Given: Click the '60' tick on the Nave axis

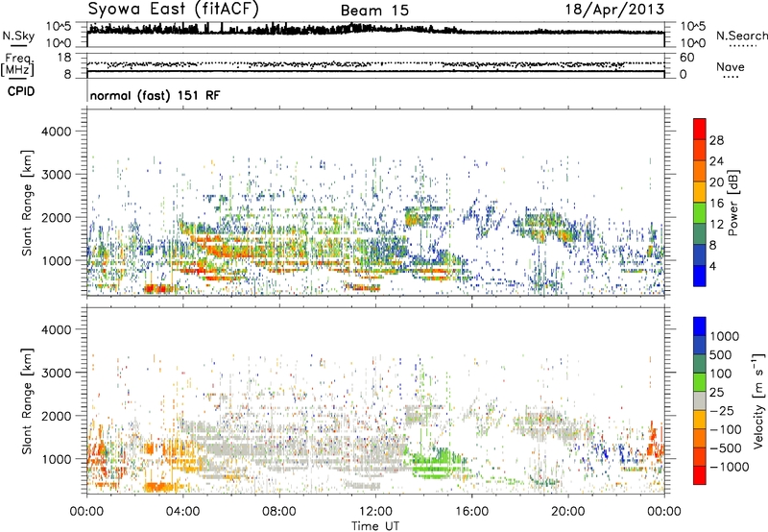Looking at the screenshot, I should point(686,58).
